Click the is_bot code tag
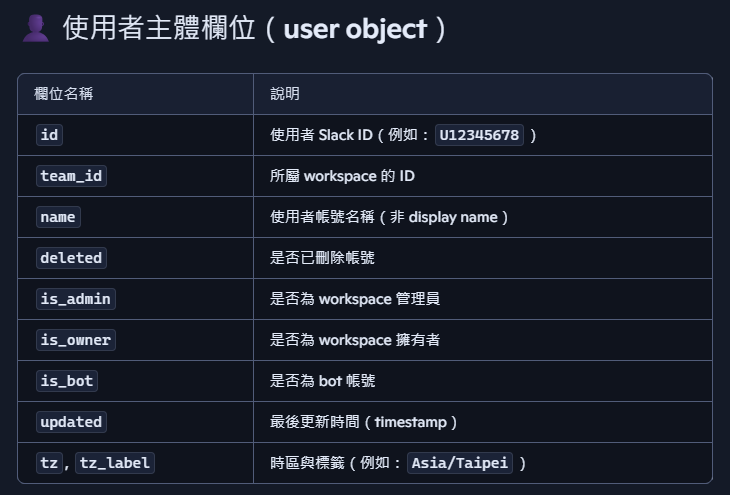The width and height of the screenshot is (730, 495). pos(66,381)
